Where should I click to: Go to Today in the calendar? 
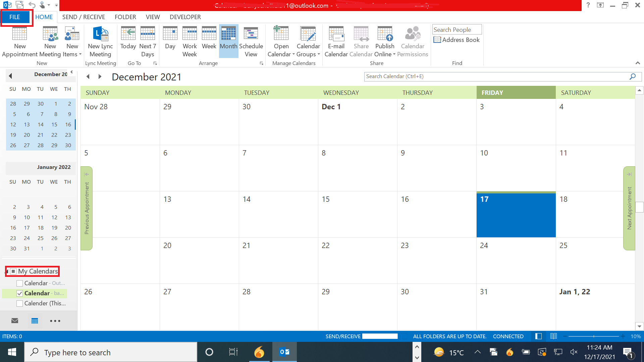[128, 38]
